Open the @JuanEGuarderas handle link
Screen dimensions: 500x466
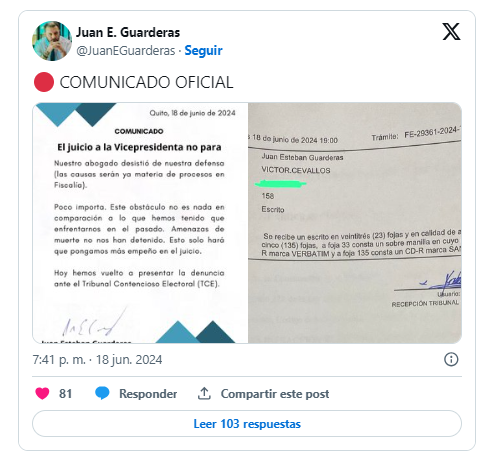click(x=126, y=51)
